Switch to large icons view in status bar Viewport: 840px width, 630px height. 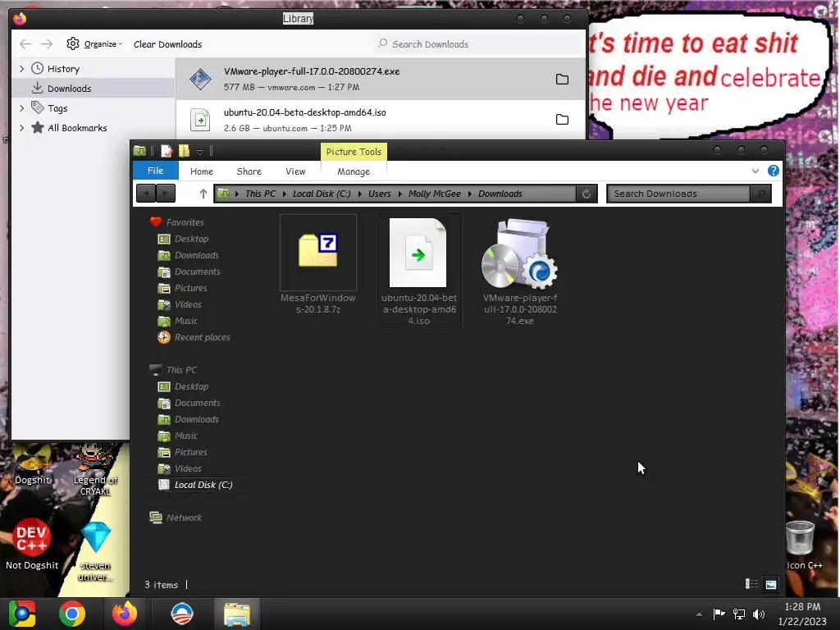(x=771, y=584)
